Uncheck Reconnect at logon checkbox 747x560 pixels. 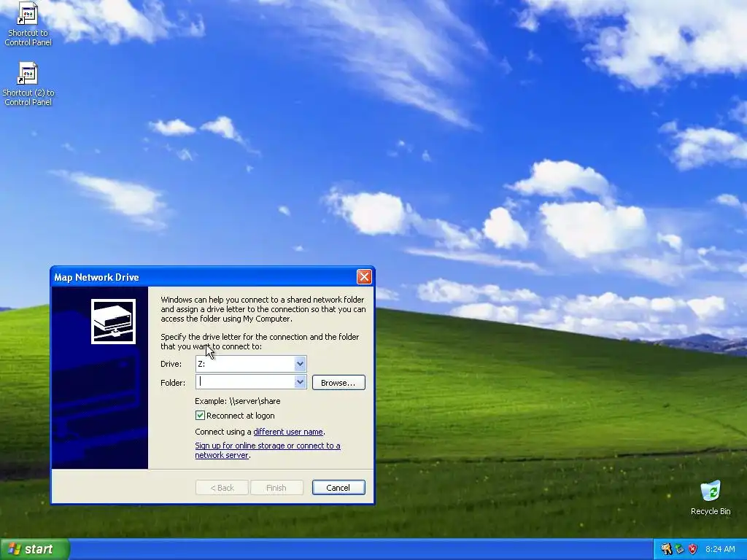[x=200, y=415]
